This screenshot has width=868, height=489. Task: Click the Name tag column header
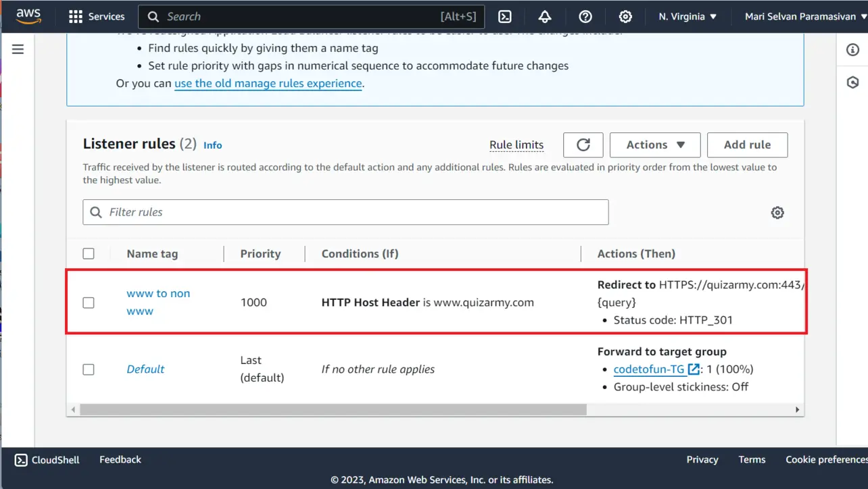[152, 254]
